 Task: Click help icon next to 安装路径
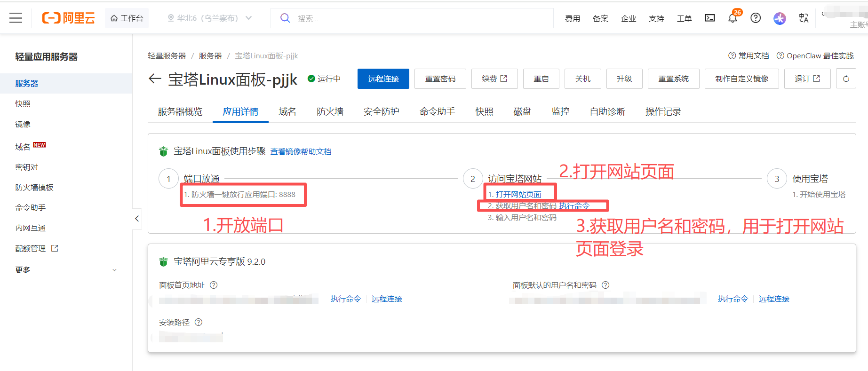pyautogui.click(x=199, y=322)
